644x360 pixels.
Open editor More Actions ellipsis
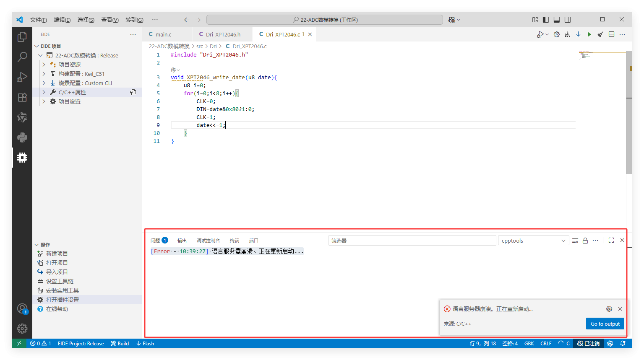tap(622, 34)
